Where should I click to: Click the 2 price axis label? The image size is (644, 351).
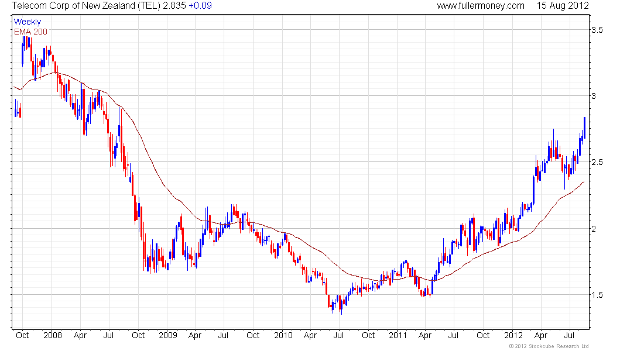click(x=594, y=228)
